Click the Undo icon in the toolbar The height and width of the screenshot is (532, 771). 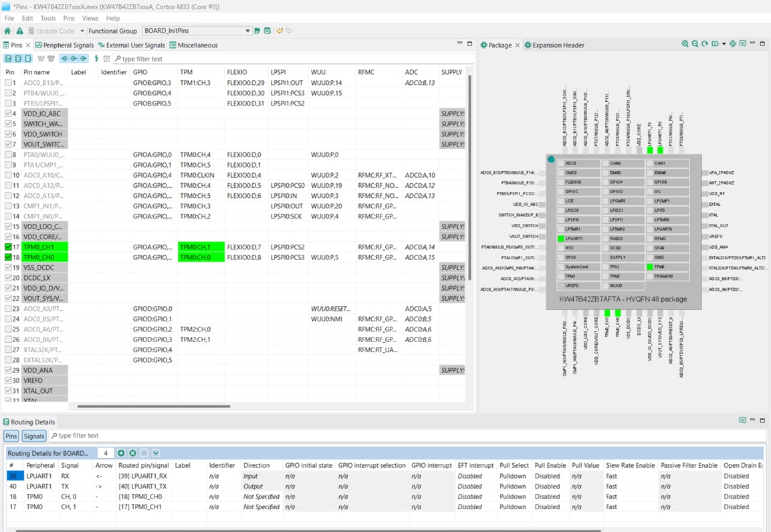279,31
